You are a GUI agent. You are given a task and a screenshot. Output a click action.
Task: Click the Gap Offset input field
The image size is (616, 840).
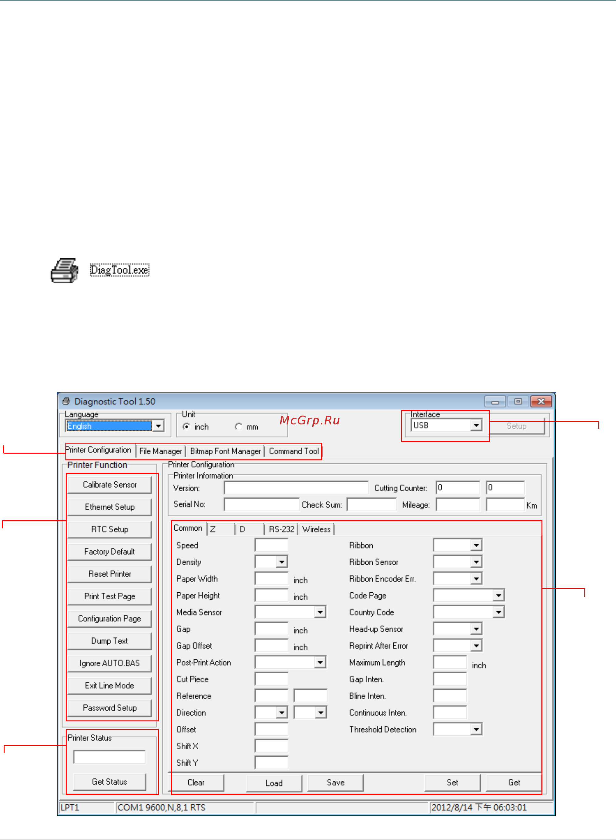coord(271,645)
